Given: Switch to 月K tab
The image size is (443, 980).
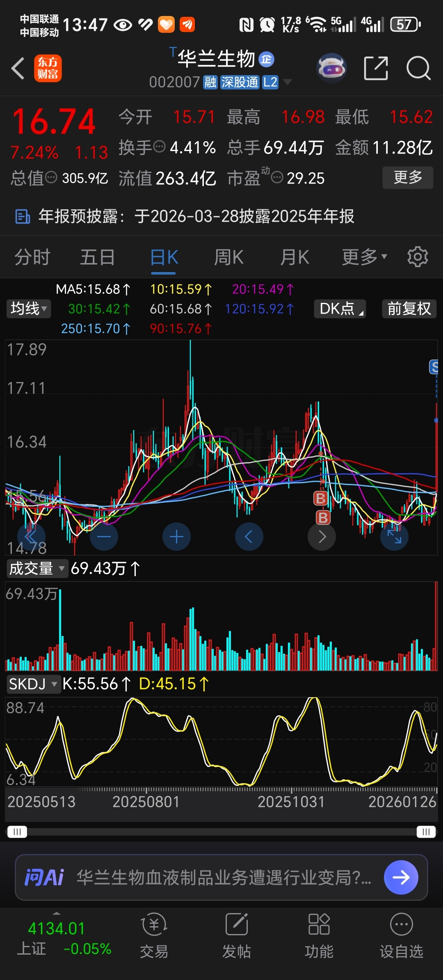Looking at the screenshot, I should point(295,257).
